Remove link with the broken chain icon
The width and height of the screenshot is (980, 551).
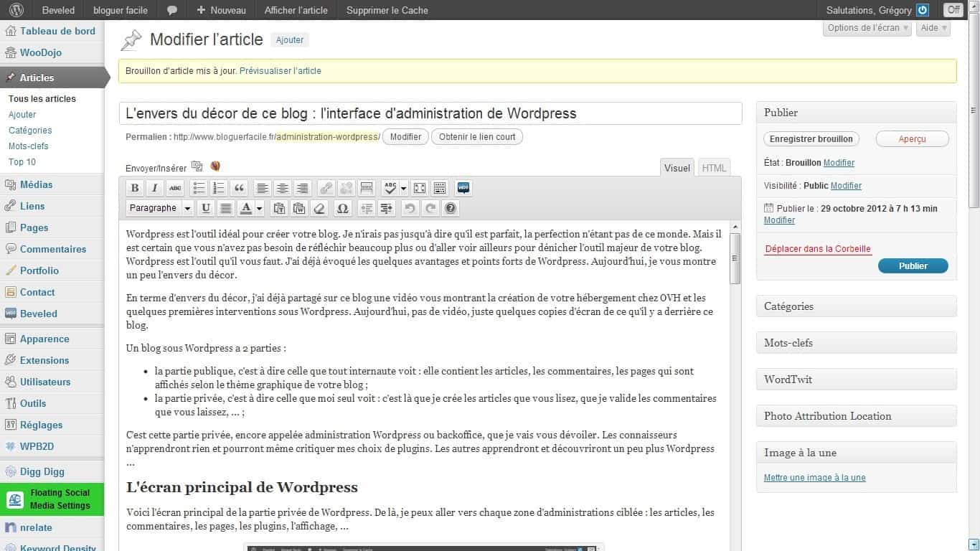pyautogui.click(x=347, y=189)
